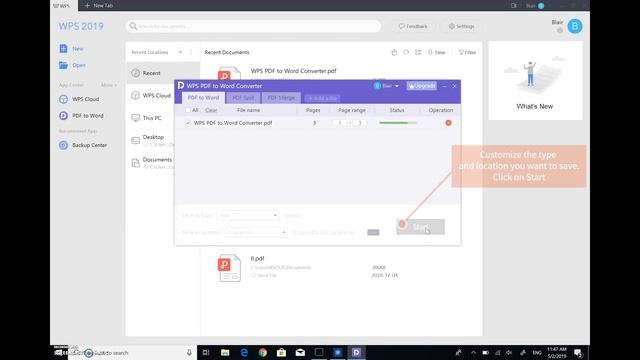Click the Add a file button
This screenshot has height=360, width=640.
tap(322, 98)
